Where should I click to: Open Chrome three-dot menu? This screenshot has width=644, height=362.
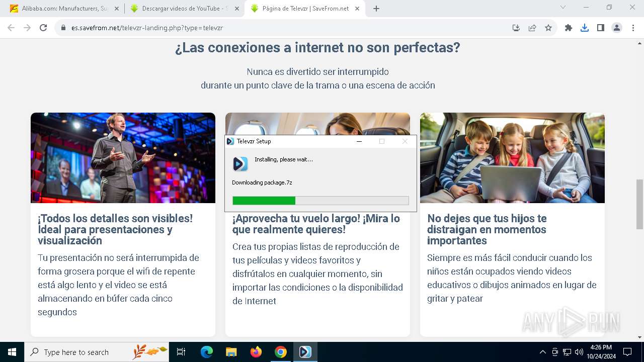pos(633,28)
